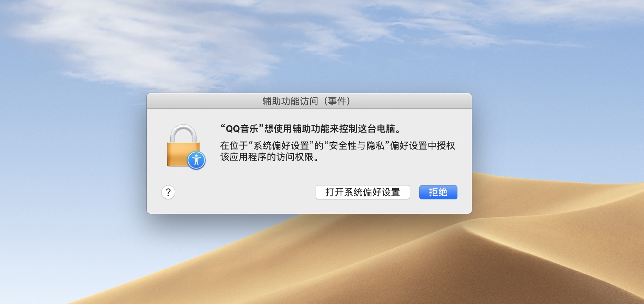Deny access with the 拒绝 button

pyautogui.click(x=438, y=192)
